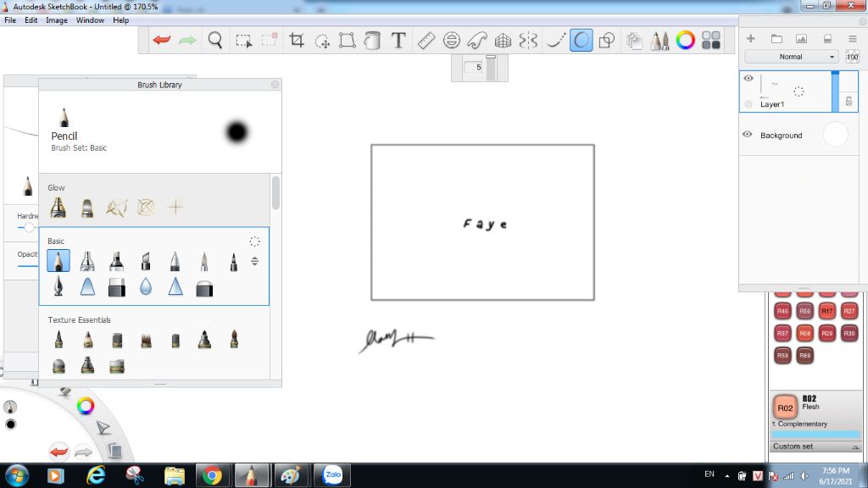Click the Undo arrow in the top toolbar

(x=162, y=40)
